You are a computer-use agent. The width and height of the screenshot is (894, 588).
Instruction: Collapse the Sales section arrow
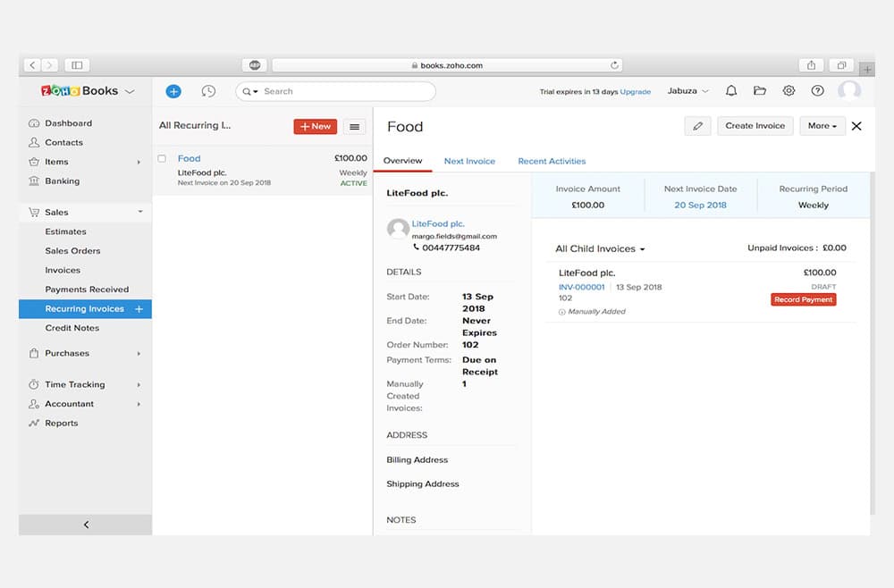(x=139, y=212)
